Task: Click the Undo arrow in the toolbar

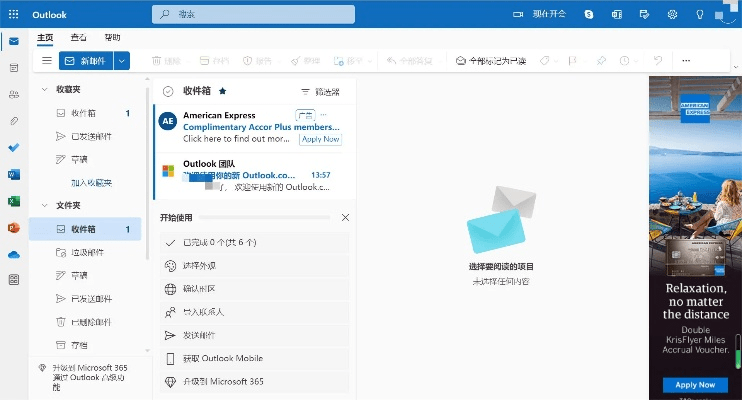Action: click(x=658, y=61)
